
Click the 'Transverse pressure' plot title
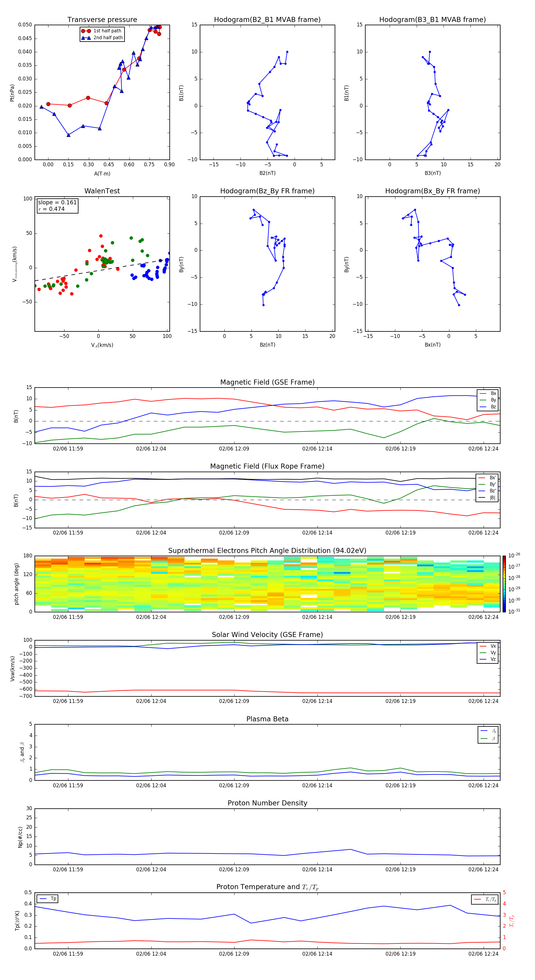click(102, 20)
